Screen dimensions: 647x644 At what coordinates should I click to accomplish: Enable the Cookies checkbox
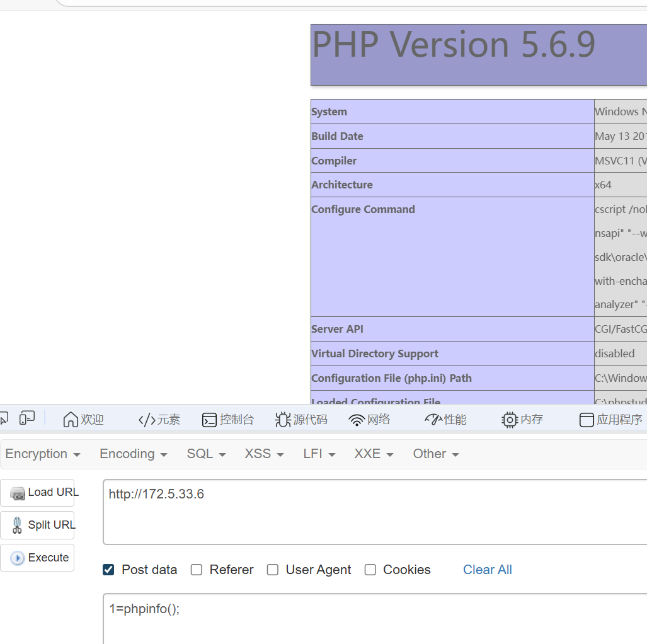click(x=370, y=570)
